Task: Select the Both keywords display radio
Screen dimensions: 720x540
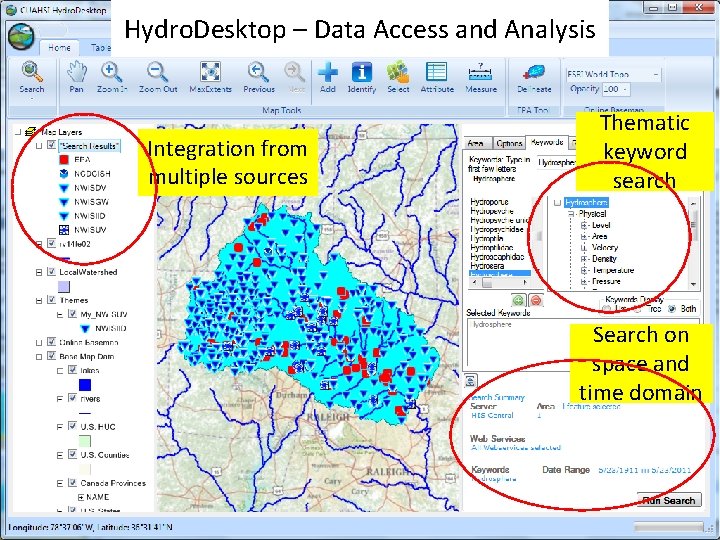Action: coord(672,309)
